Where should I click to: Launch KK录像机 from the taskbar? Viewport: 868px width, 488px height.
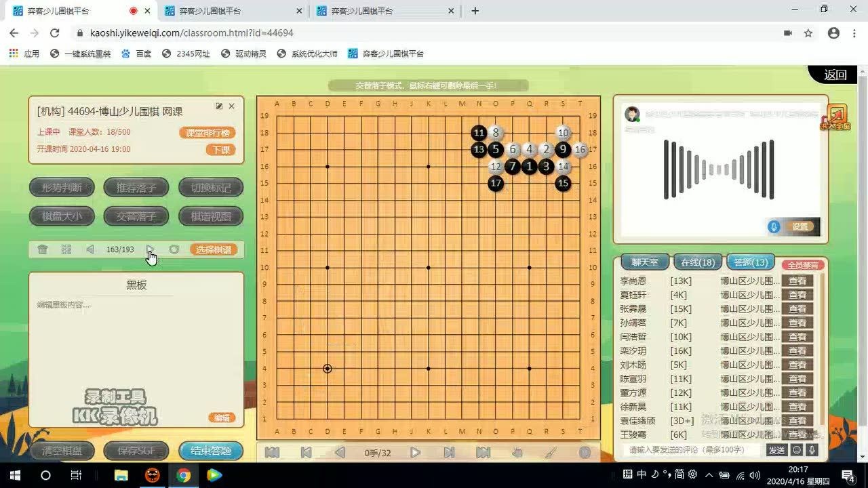coord(215,476)
